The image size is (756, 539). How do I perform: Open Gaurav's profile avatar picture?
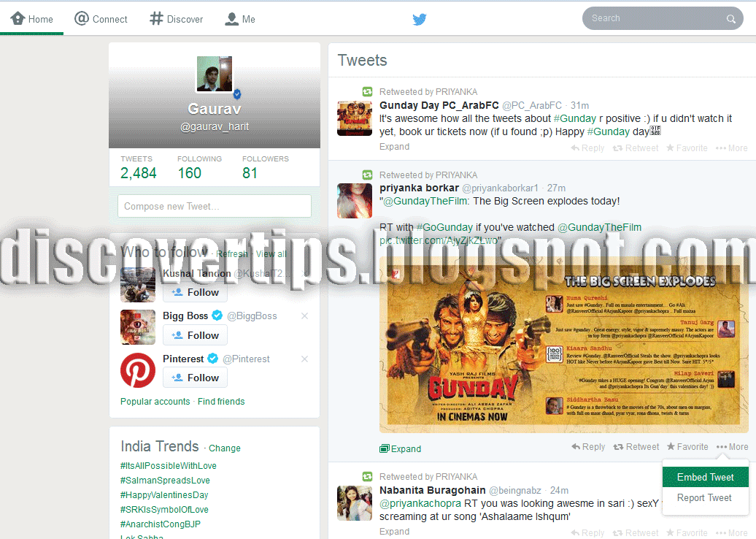click(214, 74)
